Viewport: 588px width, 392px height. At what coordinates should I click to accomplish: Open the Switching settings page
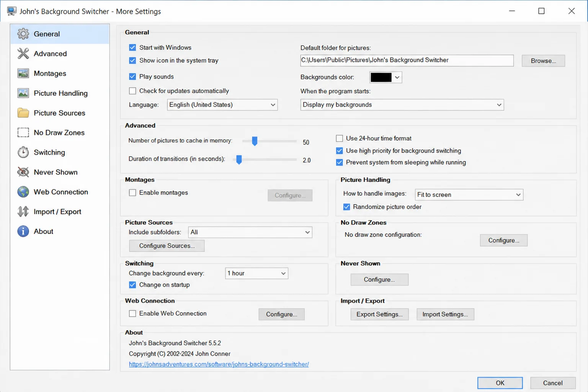point(60,152)
